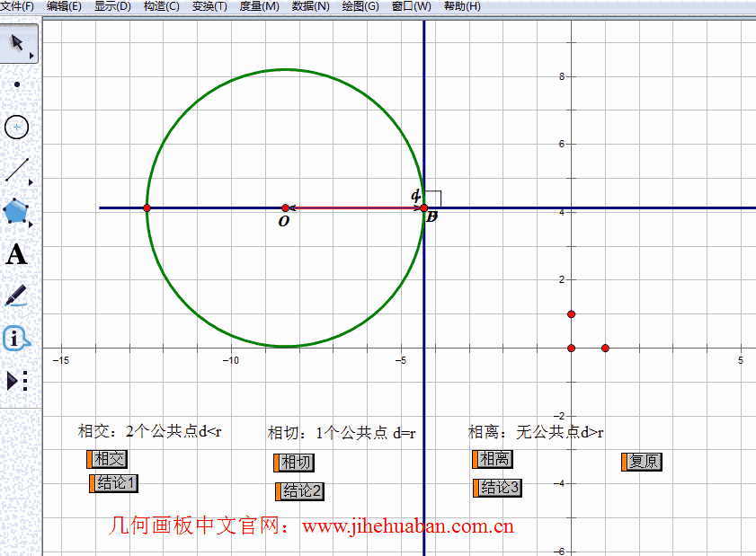Select the Polygon tool

click(x=15, y=210)
